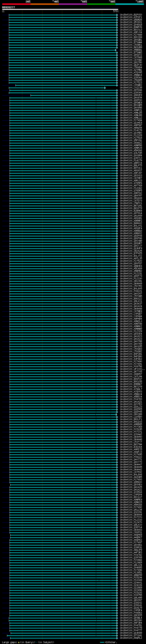146x644 pixels.
Task: Select the BB926277 query label
Action: [x=8, y=7]
